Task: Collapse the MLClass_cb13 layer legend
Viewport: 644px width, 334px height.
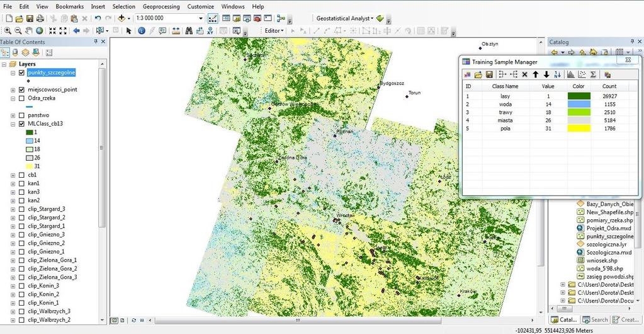Action: [x=13, y=124]
